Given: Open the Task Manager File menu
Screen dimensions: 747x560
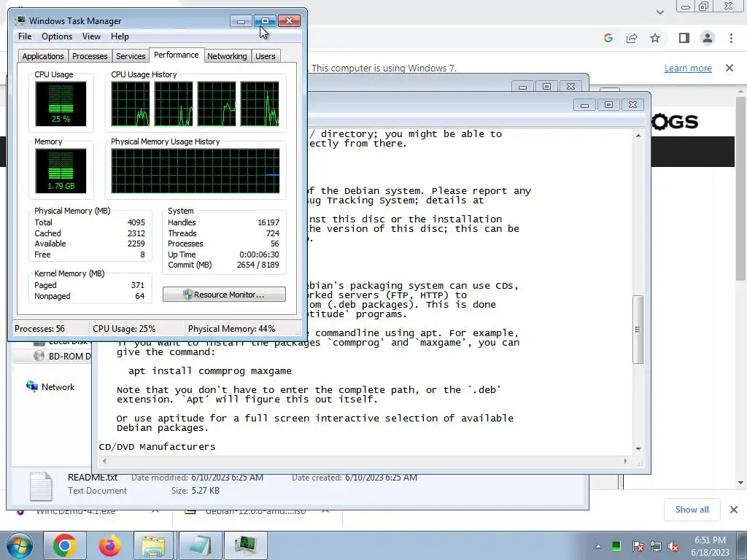Looking at the screenshot, I should (25, 36).
